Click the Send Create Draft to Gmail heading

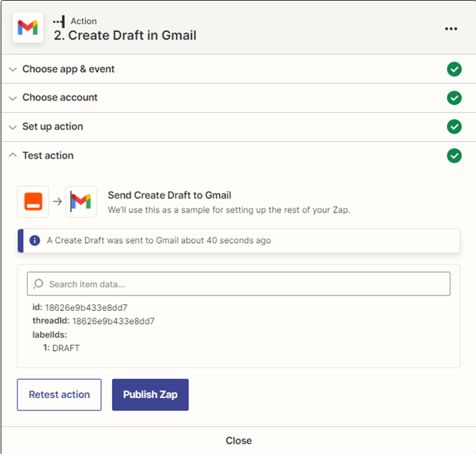tap(170, 195)
